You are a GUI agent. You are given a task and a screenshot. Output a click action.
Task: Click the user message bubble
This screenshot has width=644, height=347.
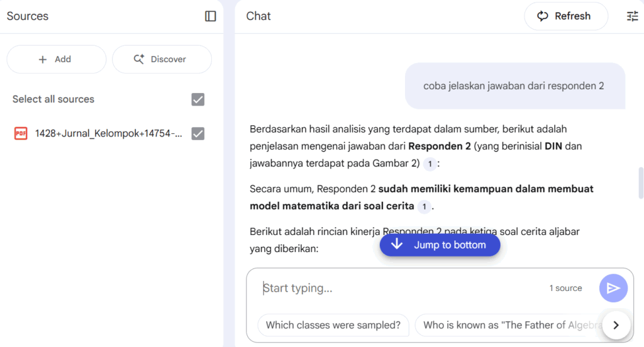pyautogui.click(x=514, y=86)
